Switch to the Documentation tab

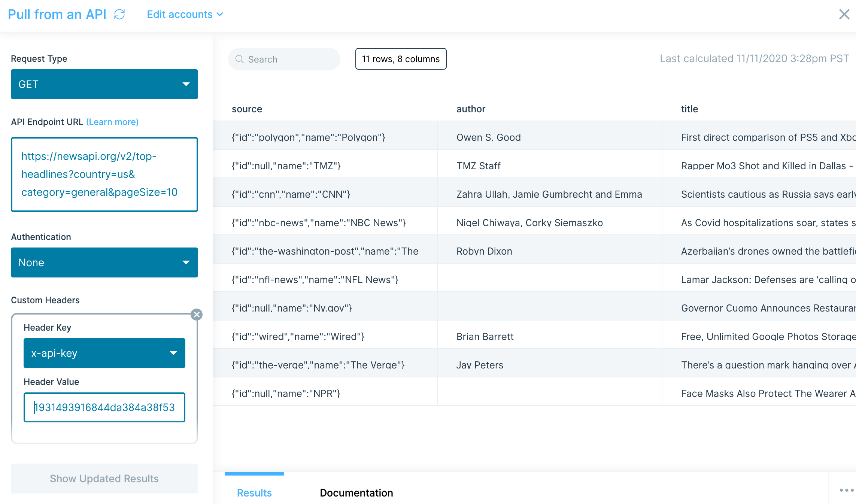(x=356, y=492)
